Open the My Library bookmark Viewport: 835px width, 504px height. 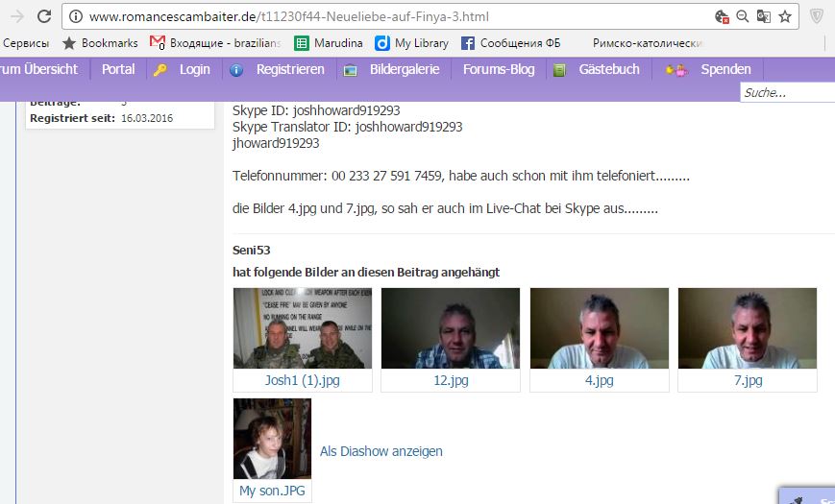[x=411, y=43]
